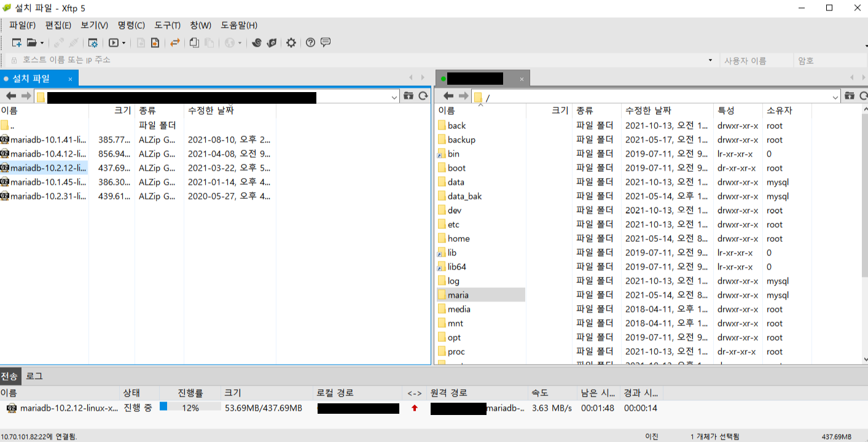The width and height of the screenshot is (868, 442).
Task: Close the 설치 파일 tab
Action: [70, 79]
